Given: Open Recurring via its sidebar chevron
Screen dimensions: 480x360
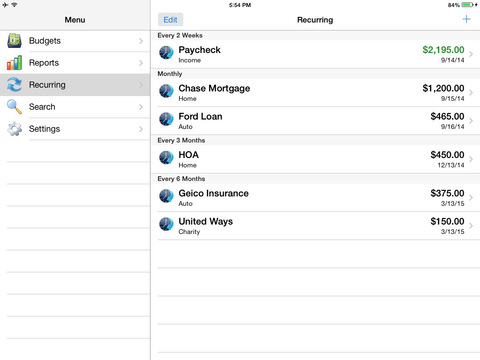Looking at the screenshot, I should (x=141, y=85).
